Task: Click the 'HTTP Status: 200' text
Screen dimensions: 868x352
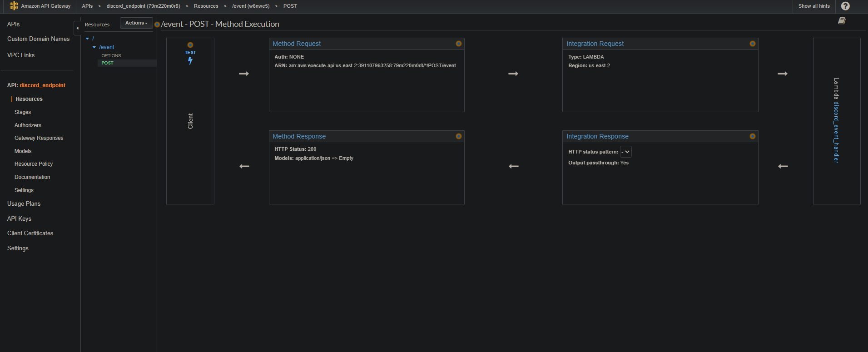Action: pyautogui.click(x=295, y=149)
